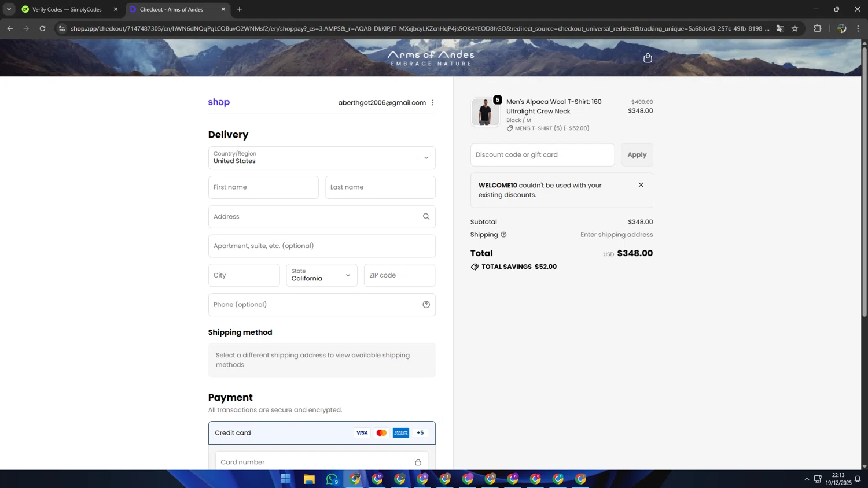Dismiss the WELCOME10 discount error message
This screenshot has width=868, height=488.
coord(641,185)
